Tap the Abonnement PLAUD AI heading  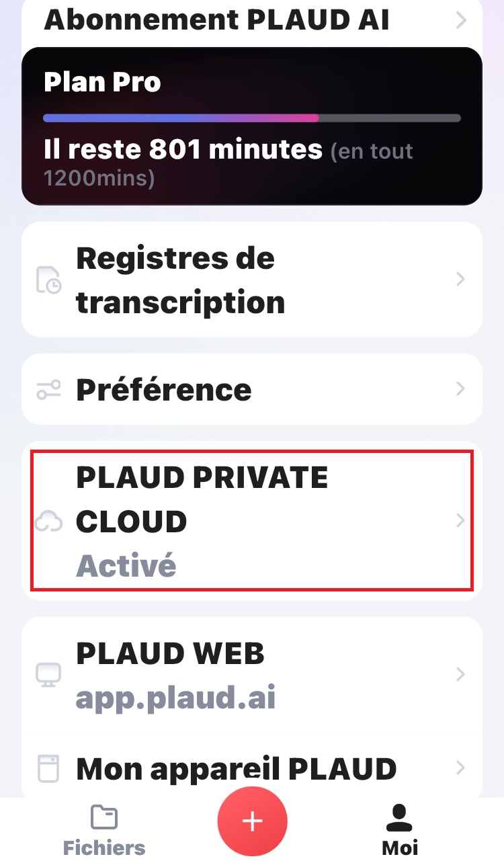click(x=216, y=19)
